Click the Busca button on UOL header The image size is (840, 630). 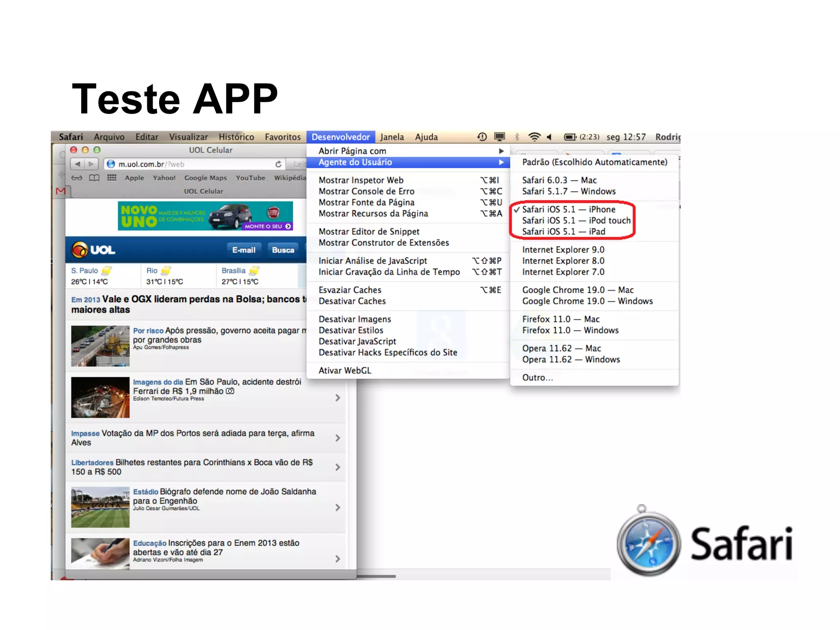283,250
